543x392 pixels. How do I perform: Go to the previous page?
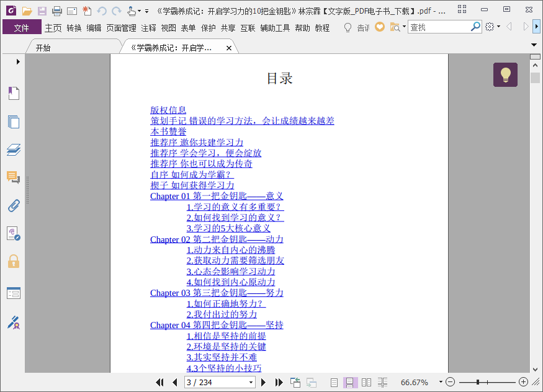click(174, 382)
